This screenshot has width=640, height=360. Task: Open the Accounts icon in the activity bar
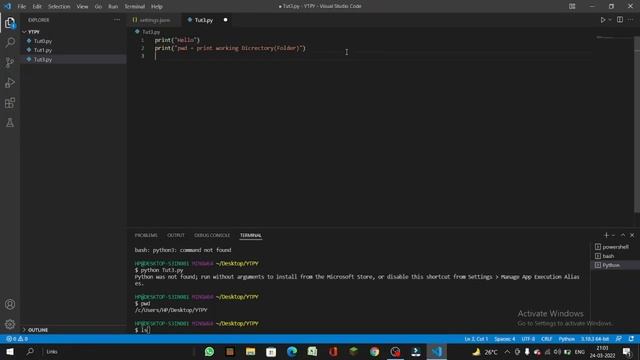click(10, 304)
